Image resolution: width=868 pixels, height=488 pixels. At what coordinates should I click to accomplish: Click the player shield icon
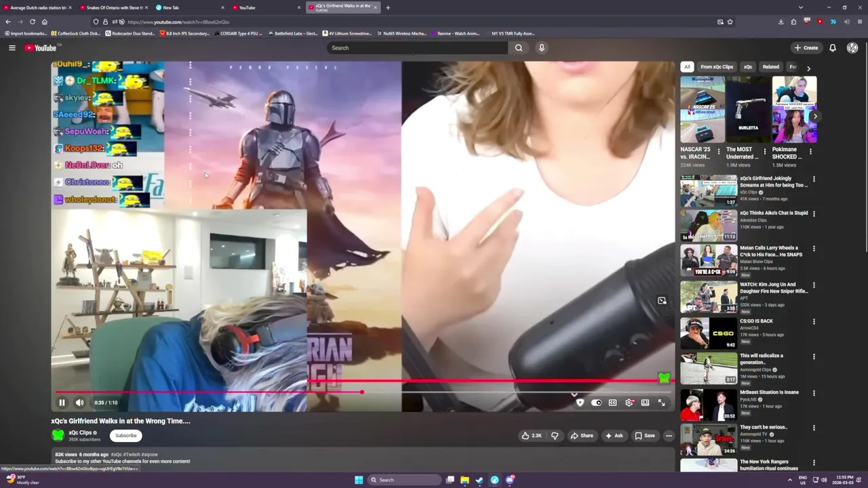[x=580, y=403]
